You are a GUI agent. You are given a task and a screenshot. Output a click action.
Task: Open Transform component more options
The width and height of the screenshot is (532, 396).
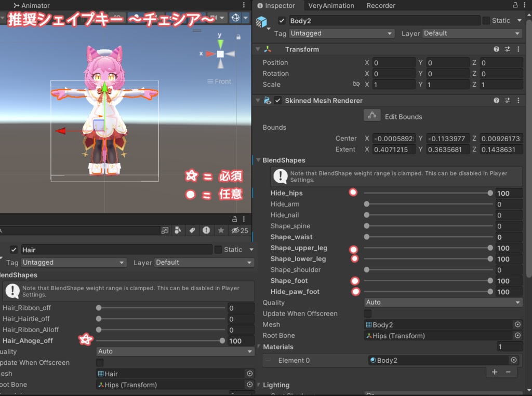click(x=518, y=49)
